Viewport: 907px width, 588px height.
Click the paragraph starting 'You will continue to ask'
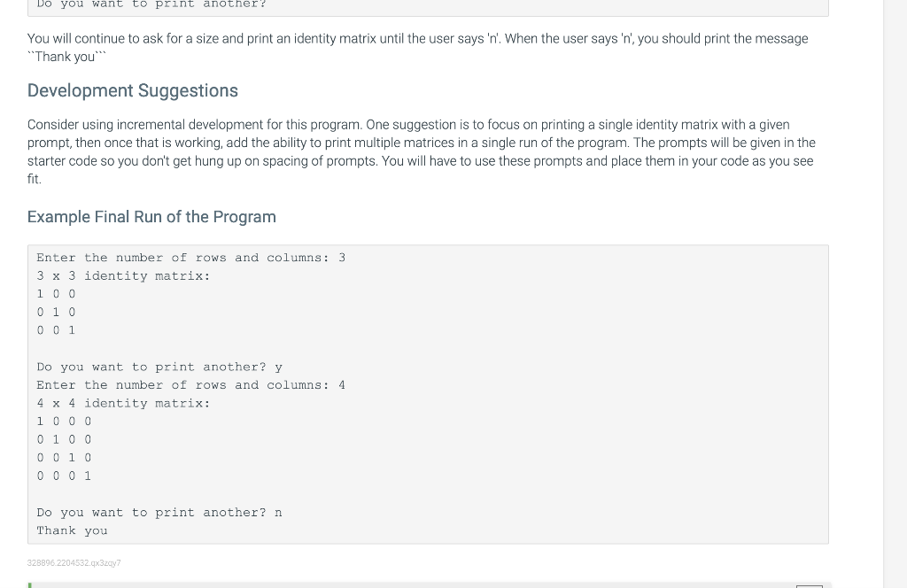point(418,48)
